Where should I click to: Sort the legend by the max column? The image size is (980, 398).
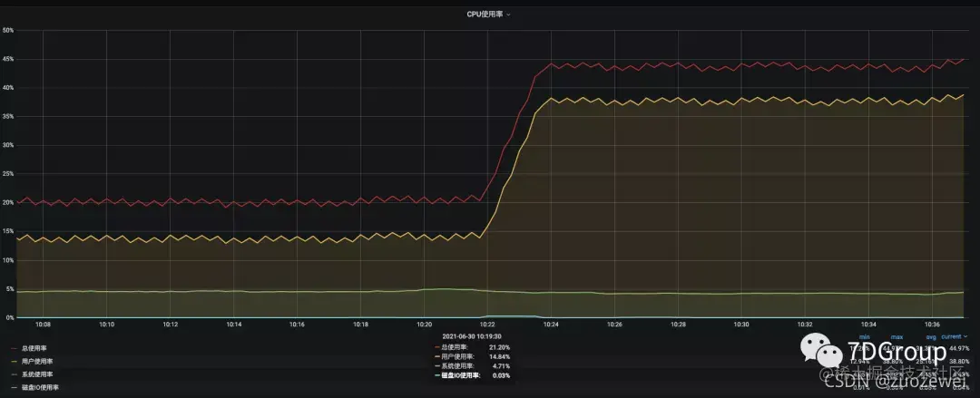[897, 336]
